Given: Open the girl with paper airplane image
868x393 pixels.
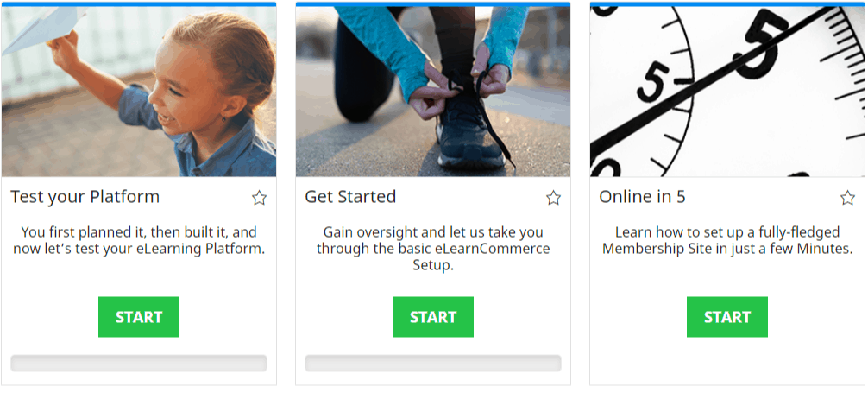Looking at the screenshot, I should pyautogui.click(x=139, y=92).
